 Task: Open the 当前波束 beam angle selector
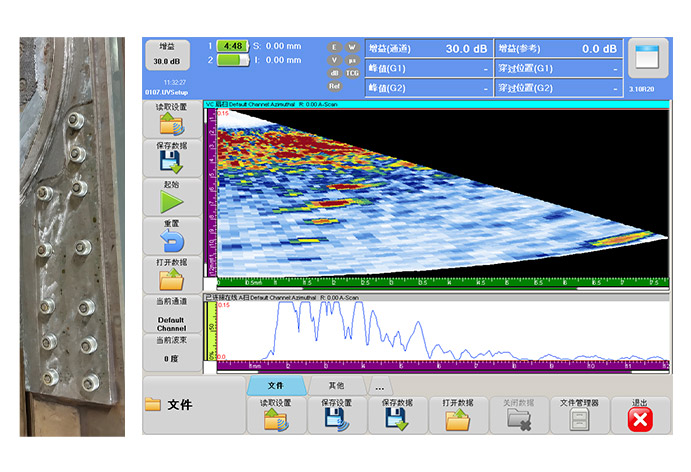click(x=172, y=357)
